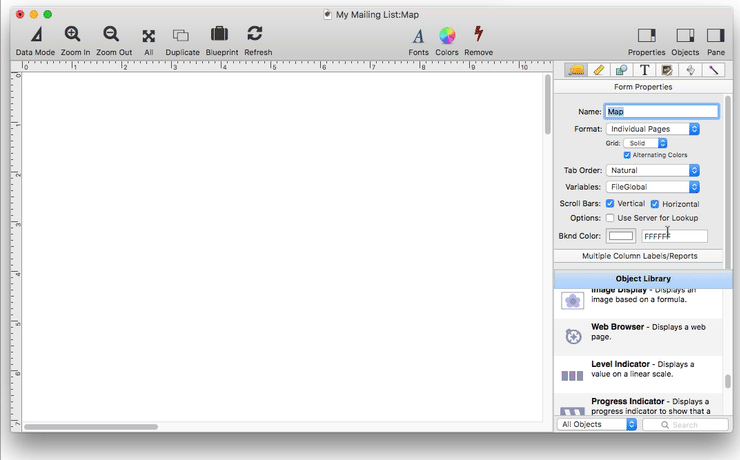Image resolution: width=740 pixels, height=460 pixels.
Task: Toggle Alternating Colors checkbox
Action: [627, 155]
